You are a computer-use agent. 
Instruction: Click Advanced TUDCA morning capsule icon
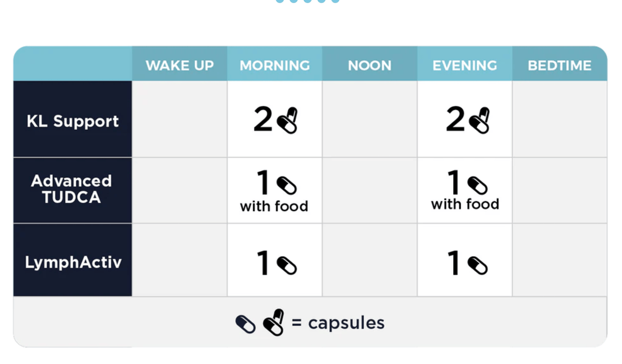pos(287,186)
